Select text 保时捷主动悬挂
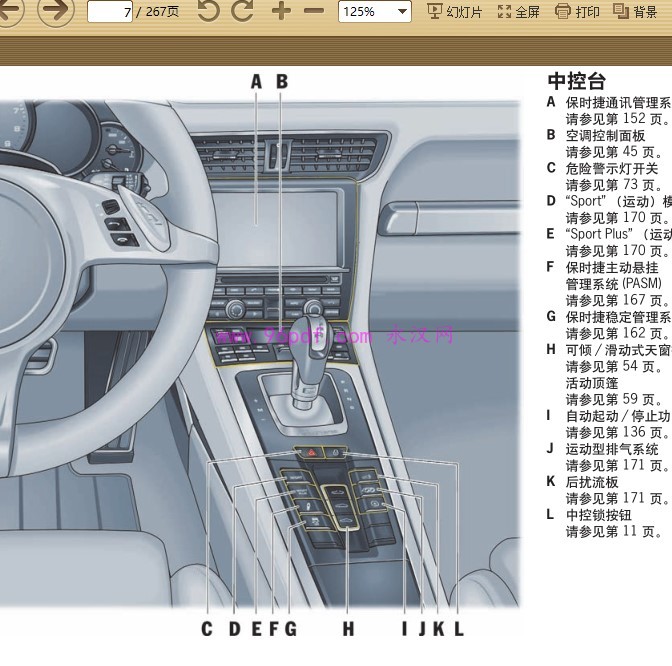The height and width of the screenshot is (666, 672). point(612,268)
